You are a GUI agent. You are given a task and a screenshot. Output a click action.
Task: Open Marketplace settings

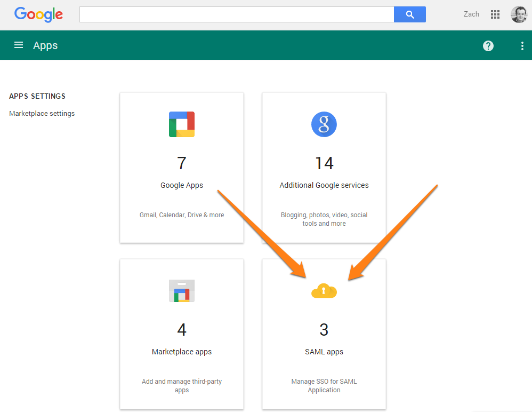(x=42, y=113)
